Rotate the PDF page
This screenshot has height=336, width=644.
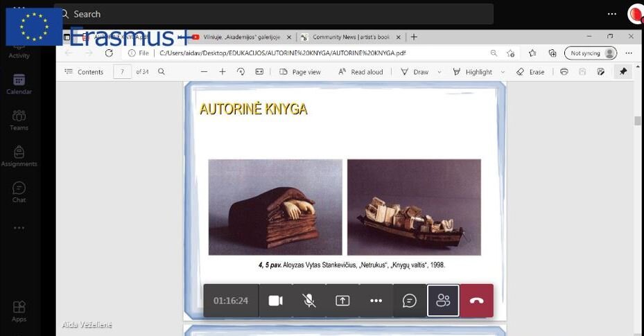click(x=241, y=72)
